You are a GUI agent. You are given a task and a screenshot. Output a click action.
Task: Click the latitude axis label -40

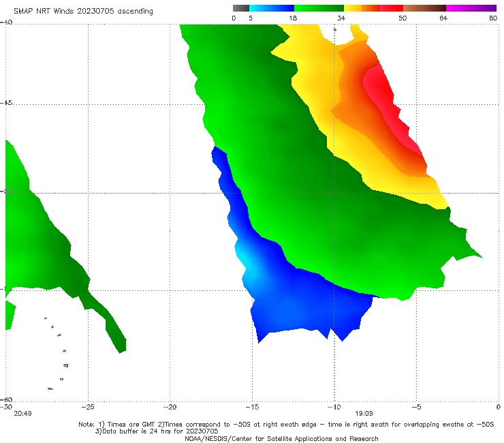click(x=6, y=22)
